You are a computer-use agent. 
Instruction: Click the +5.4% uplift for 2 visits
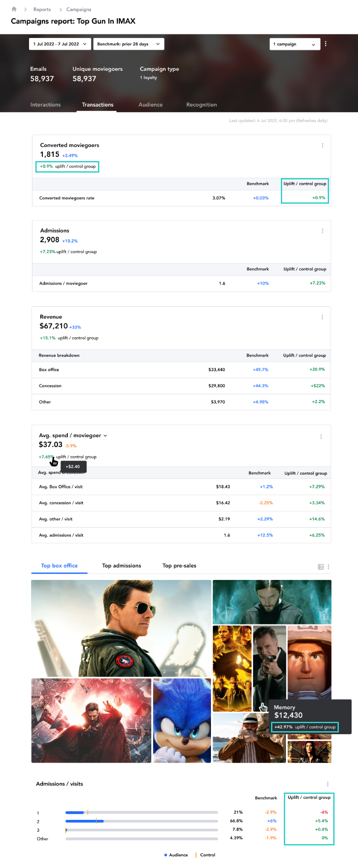pos(321,821)
